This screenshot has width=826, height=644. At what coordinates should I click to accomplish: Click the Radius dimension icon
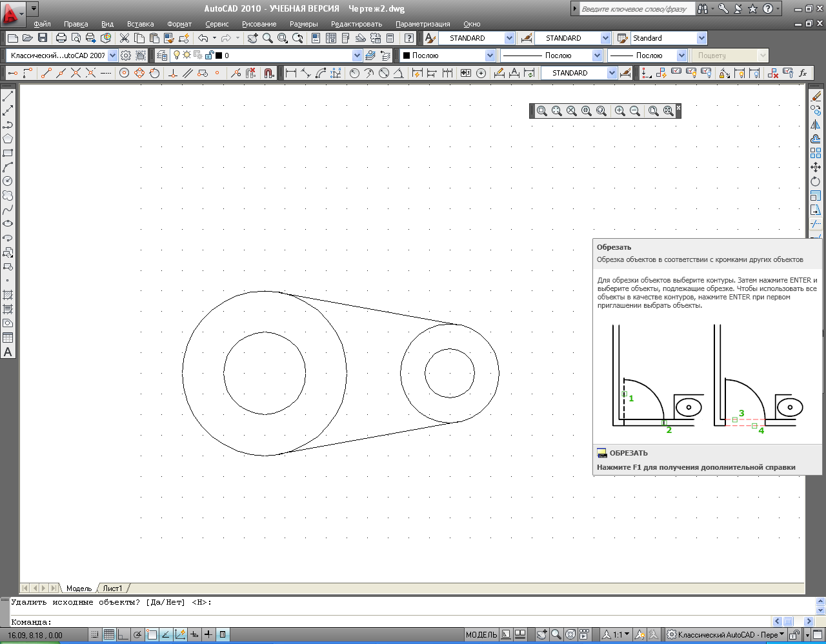(x=354, y=73)
